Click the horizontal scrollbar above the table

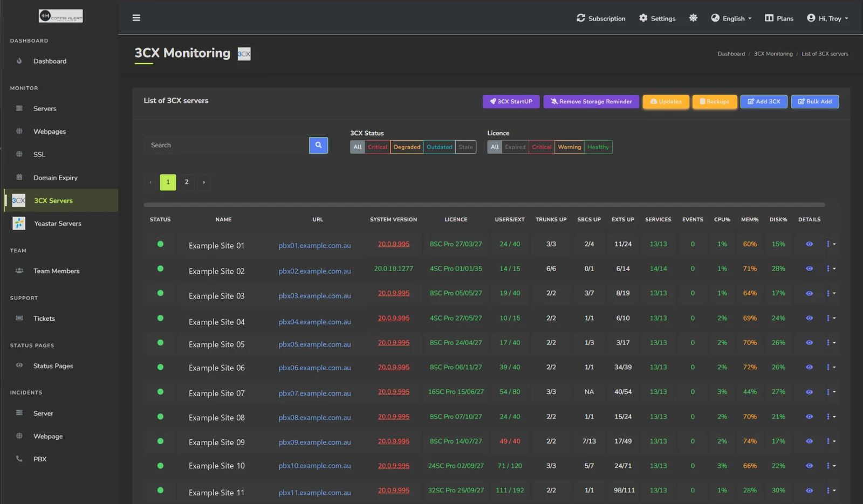484,205
